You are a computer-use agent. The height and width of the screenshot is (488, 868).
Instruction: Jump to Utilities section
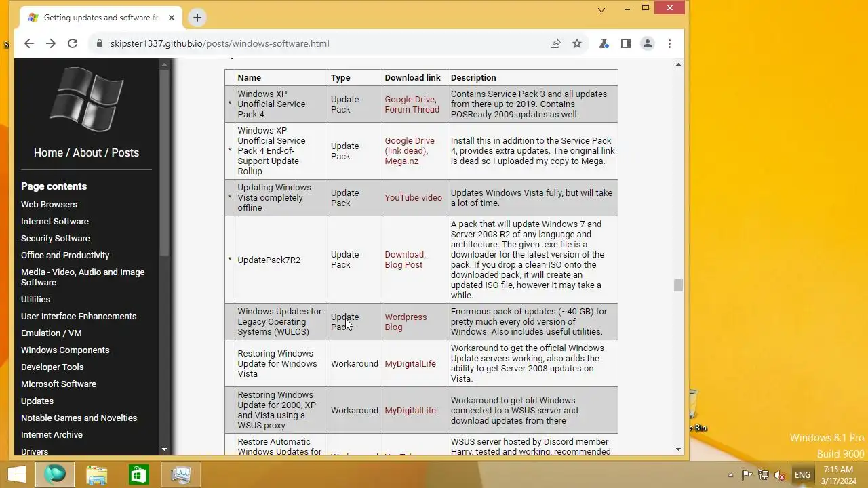coord(35,299)
